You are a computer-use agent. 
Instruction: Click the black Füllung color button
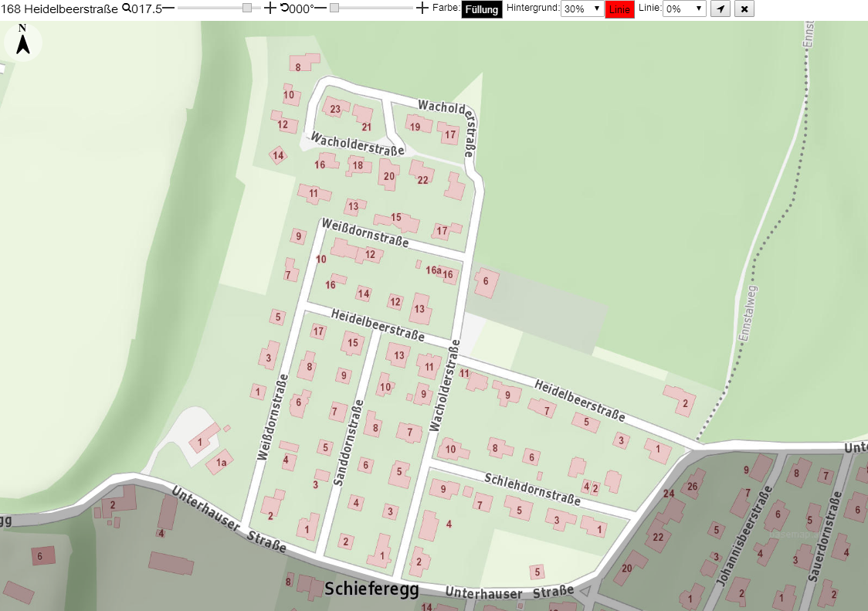(482, 9)
